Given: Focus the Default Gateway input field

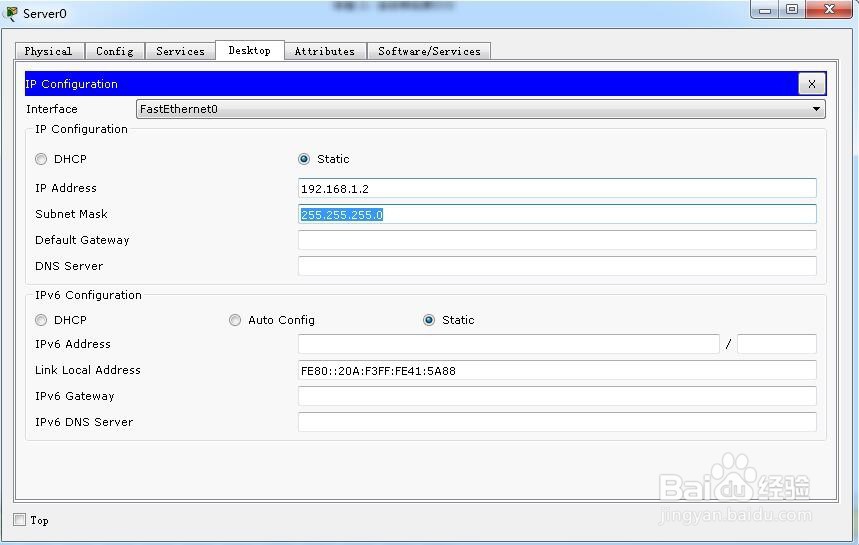Looking at the screenshot, I should 557,240.
